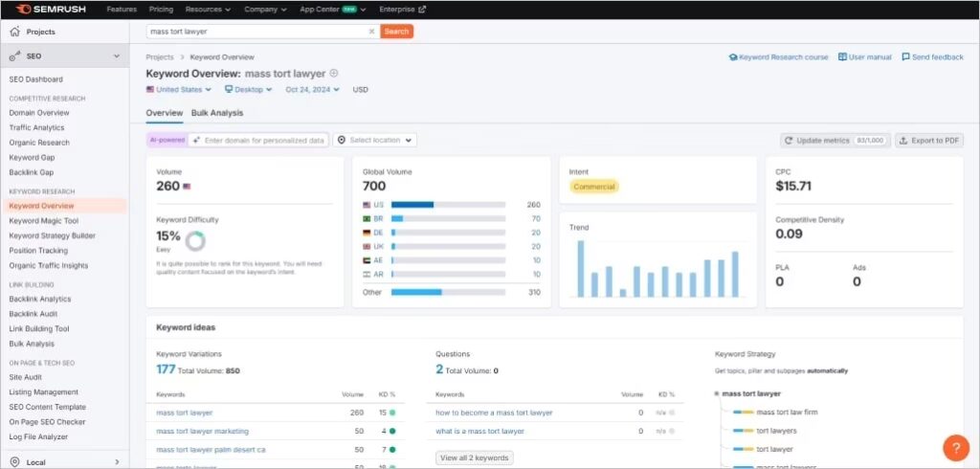
Task: Open Keyword Strategy Builder in sidebar
Action: [53, 235]
